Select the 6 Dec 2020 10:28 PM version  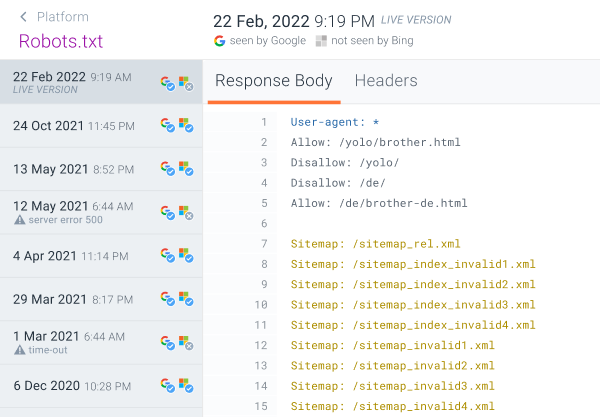101,386
